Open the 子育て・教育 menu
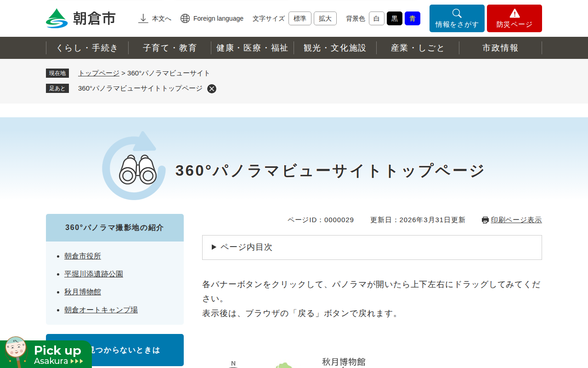The height and width of the screenshot is (368, 588). coord(170,48)
